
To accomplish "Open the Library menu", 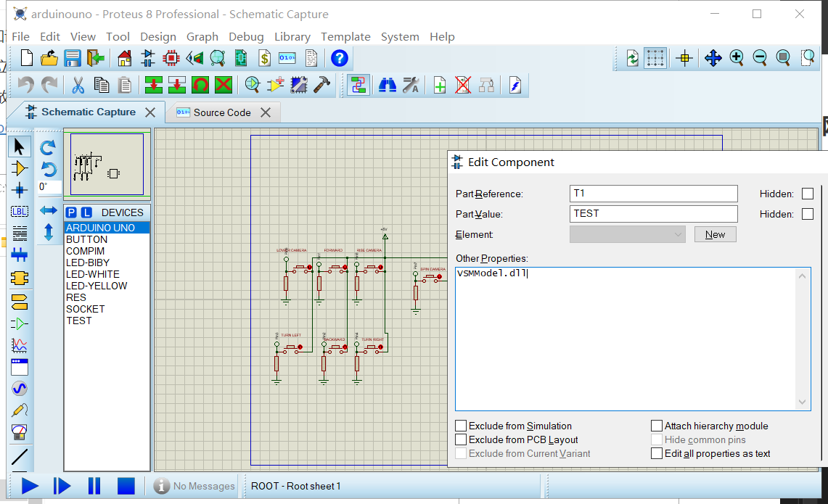I will coord(292,36).
